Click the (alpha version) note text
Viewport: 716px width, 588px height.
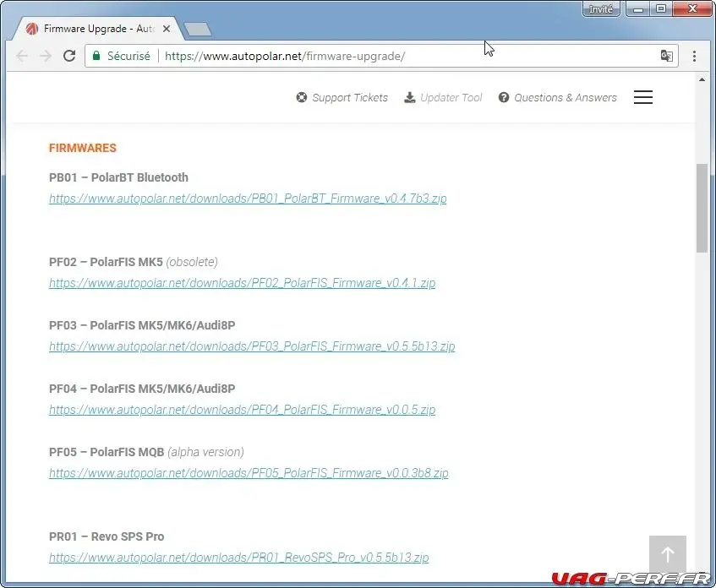coord(205,452)
